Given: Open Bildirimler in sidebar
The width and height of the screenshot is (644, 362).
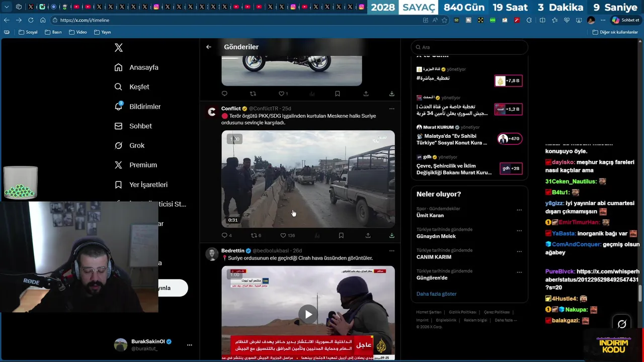Looking at the screenshot, I should tap(138, 107).
